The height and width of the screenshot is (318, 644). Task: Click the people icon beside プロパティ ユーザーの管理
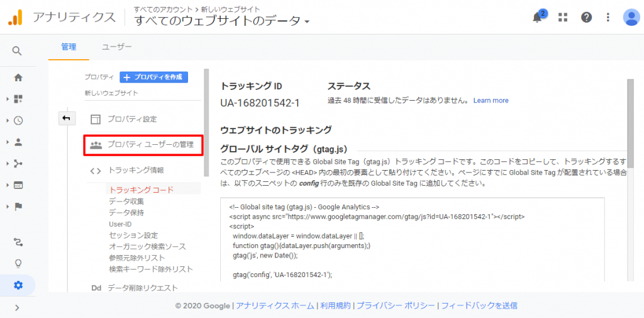(x=96, y=145)
